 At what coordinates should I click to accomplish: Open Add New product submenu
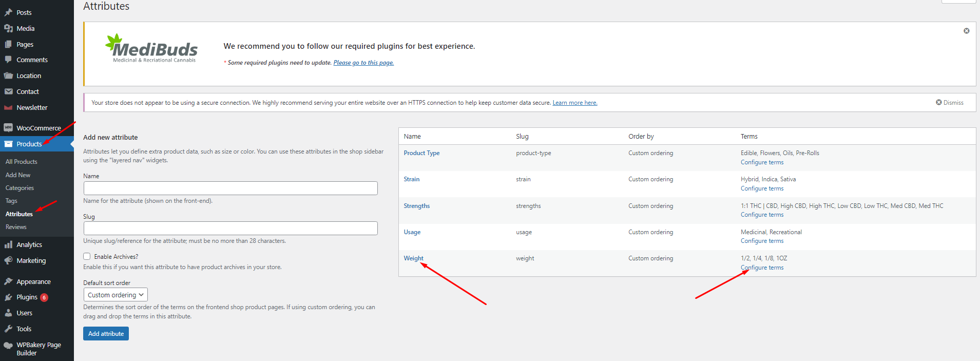pos(18,175)
